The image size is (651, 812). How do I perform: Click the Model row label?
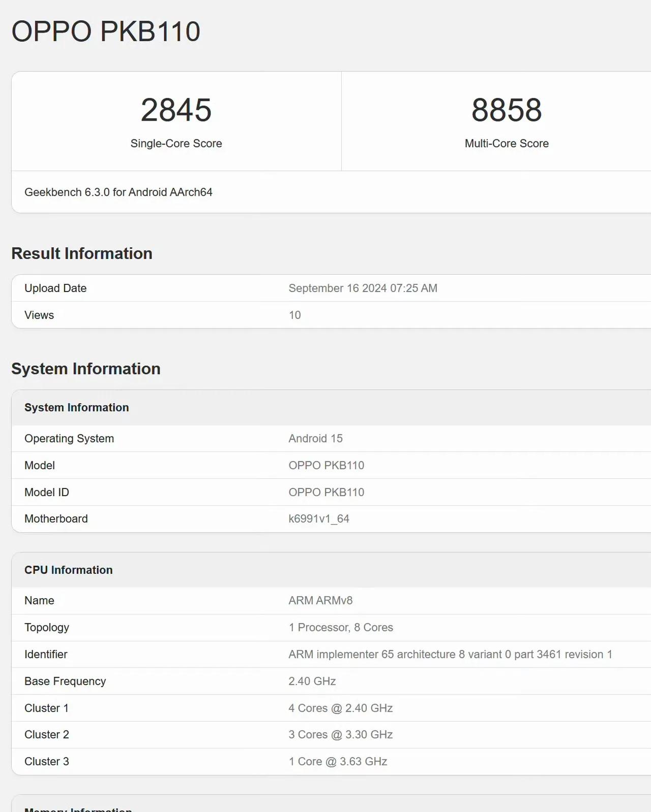tap(40, 466)
